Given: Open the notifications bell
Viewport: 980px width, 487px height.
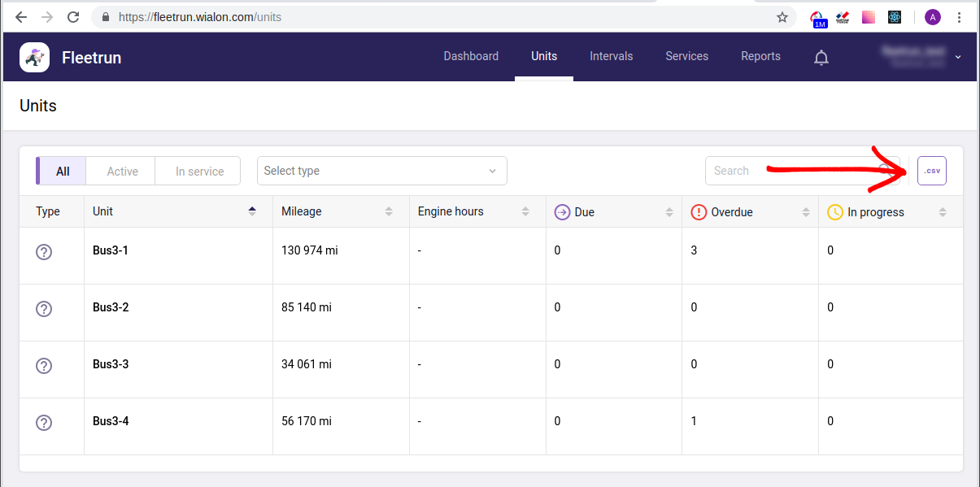Looking at the screenshot, I should [x=821, y=57].
